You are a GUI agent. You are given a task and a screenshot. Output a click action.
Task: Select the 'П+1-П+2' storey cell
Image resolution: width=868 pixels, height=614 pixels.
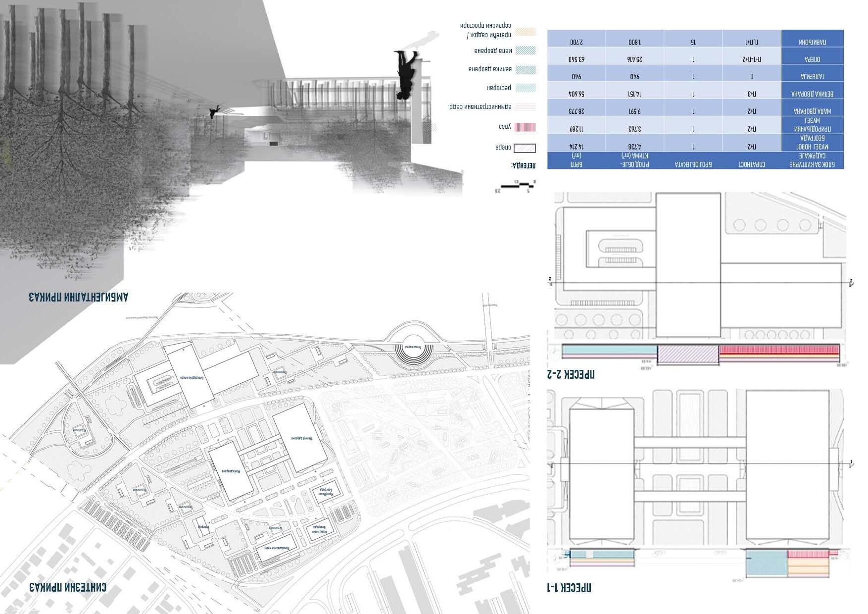point(752,59)
